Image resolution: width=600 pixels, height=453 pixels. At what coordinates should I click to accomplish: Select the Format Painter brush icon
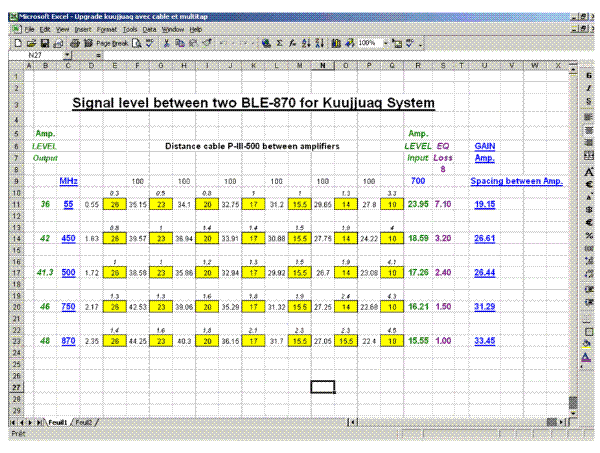point(207,43)
